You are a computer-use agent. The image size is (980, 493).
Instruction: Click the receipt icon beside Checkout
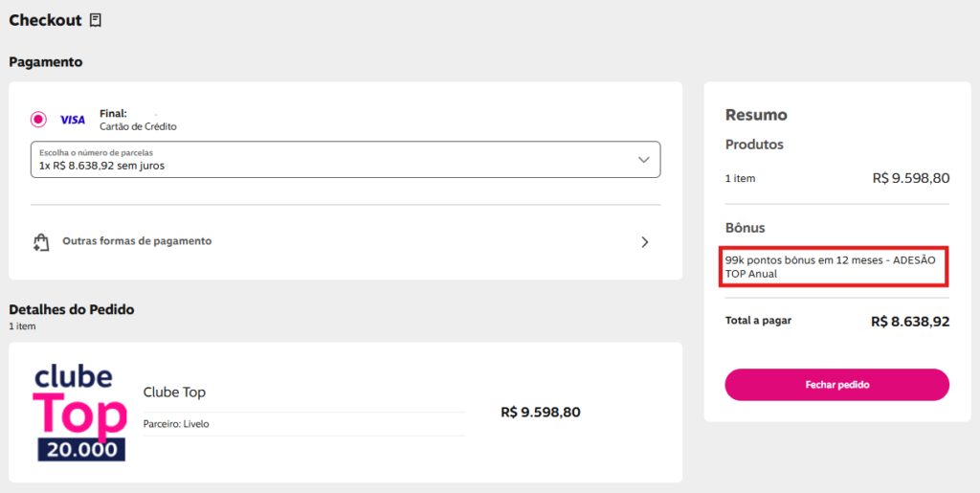pyautogui.click(x=95, y=20)
